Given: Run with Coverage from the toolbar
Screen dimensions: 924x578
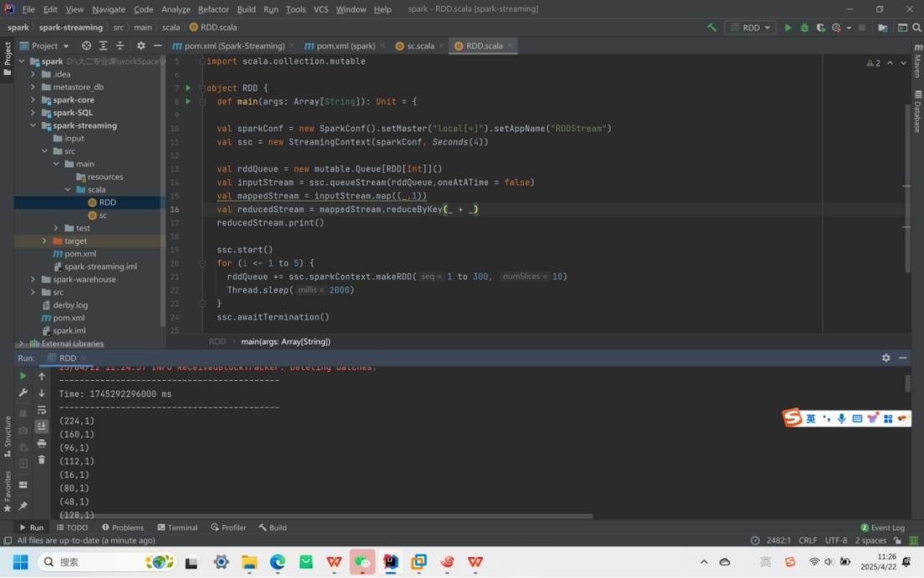Looking at the screenshot, I should 820,28.
